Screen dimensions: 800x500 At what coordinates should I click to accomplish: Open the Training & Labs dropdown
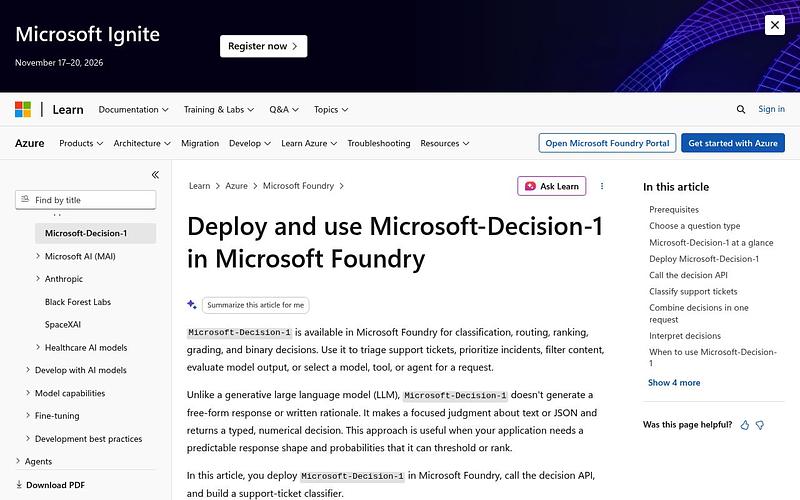pos(218,109)
